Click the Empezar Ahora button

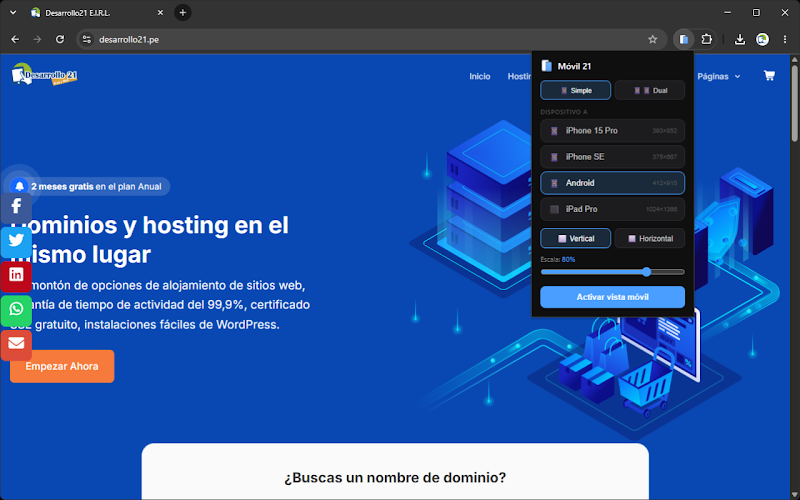point(62,366)
